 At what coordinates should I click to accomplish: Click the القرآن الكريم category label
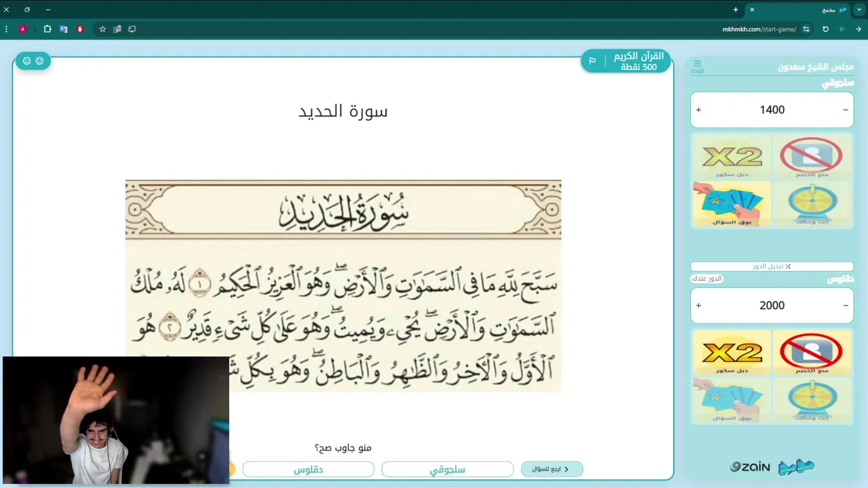pyautogui.click(x=638, y=56)
